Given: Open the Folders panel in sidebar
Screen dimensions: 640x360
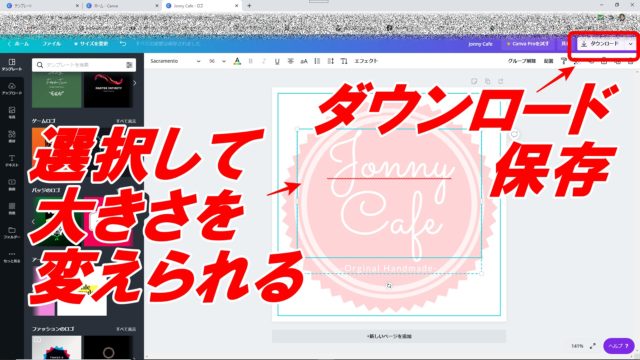Looking at the screenshot, I should (12, 233).
